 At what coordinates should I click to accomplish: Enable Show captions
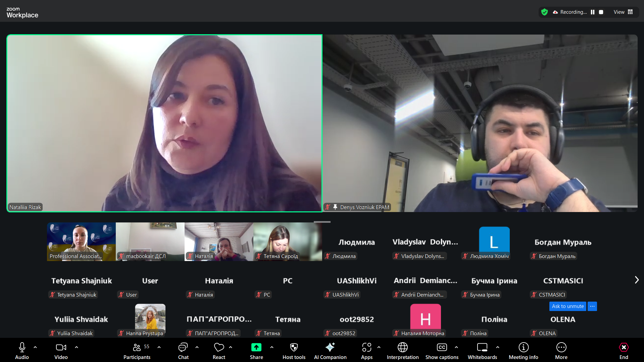442,351
